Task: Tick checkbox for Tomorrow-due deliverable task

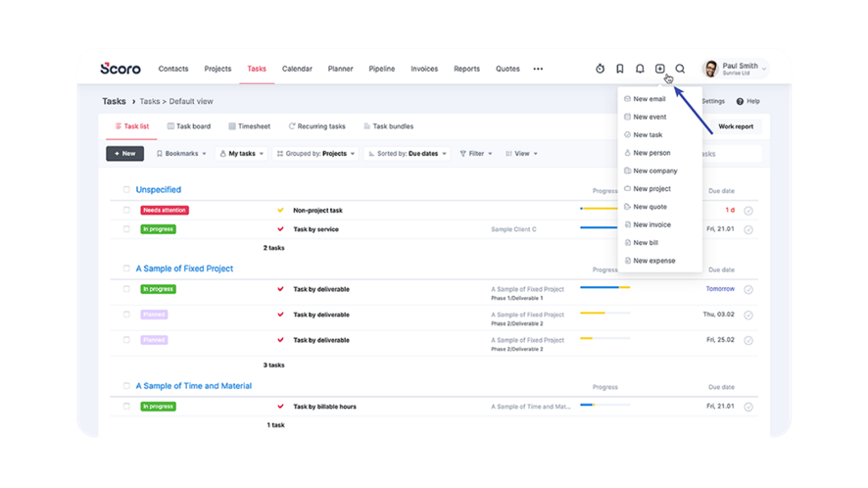Action: pos(126,289)
